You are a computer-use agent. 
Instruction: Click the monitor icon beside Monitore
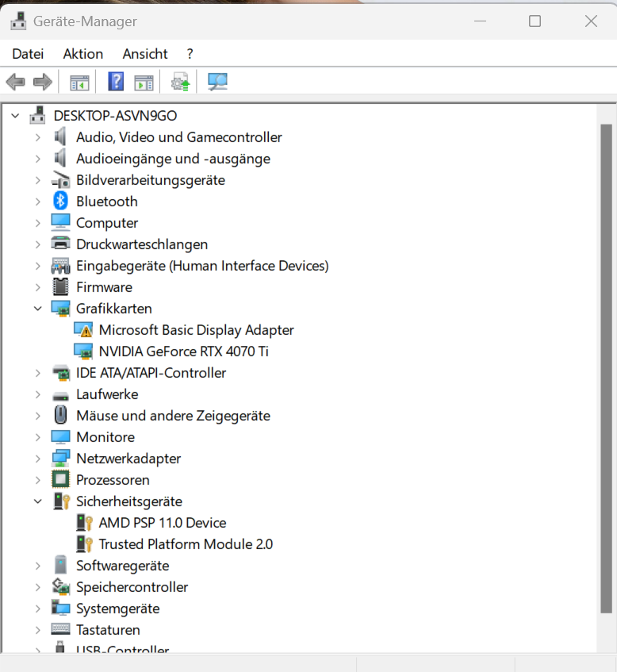click(x=60, y=436)
